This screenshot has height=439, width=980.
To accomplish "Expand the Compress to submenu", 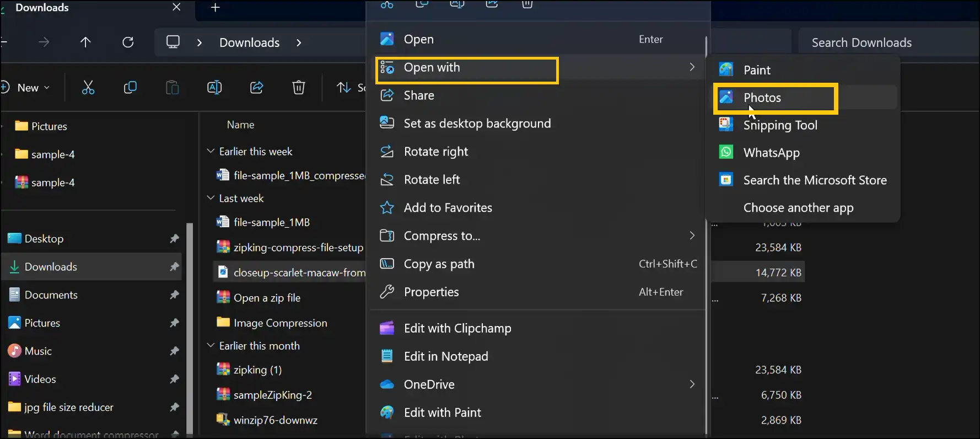I will [x=537, y=236].
